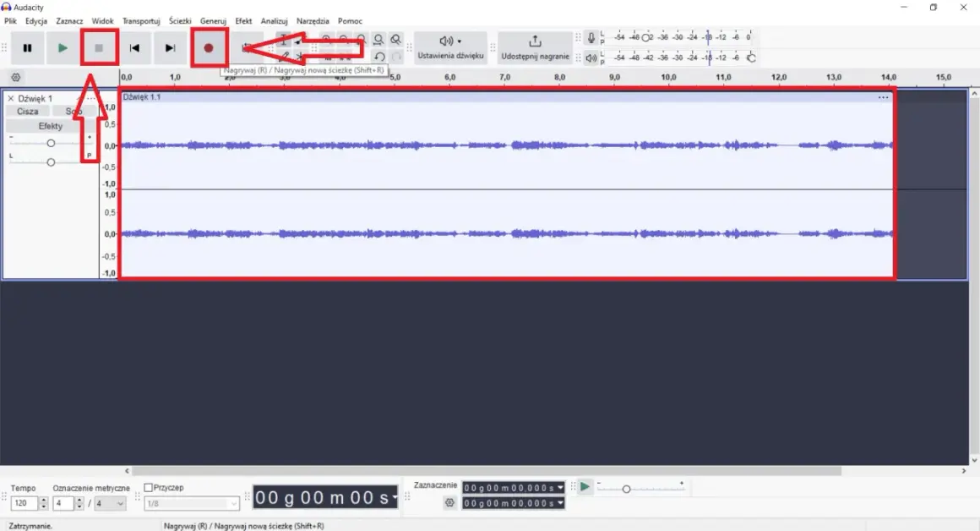Open selection toolbar settings gear icon
The width and height of the screenshot is (980, 531).
[x=449, y=503]
